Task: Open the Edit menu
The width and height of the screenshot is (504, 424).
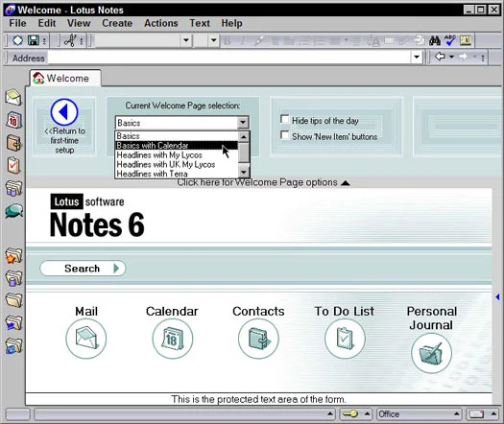Action: pos(47,23)
